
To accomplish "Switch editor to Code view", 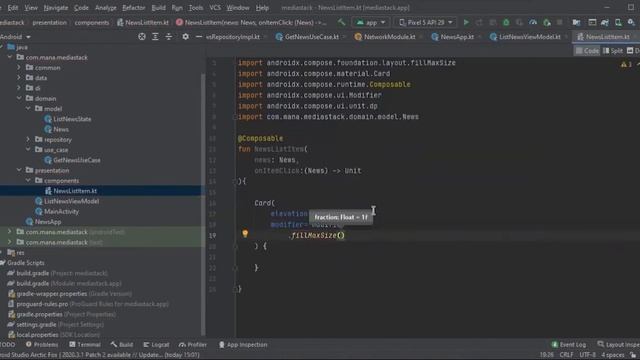I will pos(587,51).
